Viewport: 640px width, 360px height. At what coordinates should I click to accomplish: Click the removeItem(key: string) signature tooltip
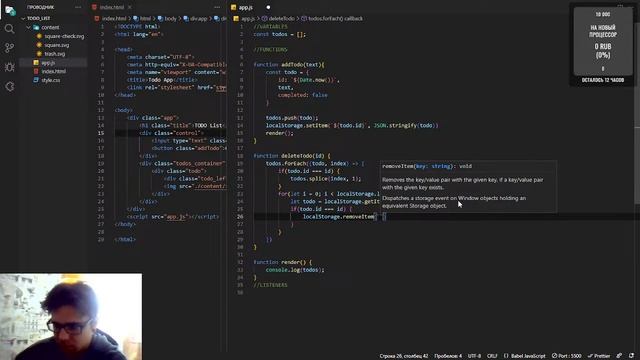[x=427, y=166]
